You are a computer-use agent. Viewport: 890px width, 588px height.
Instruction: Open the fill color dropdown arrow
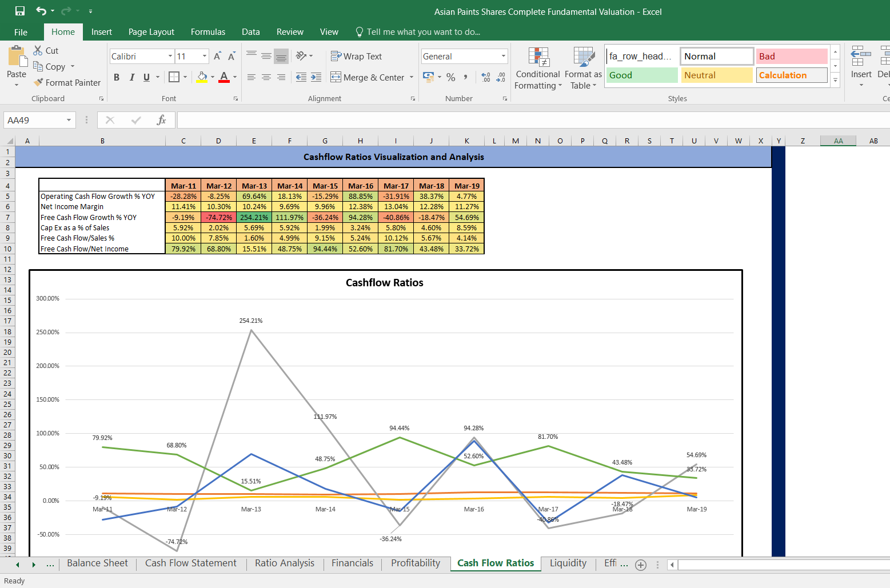[213, 77]
